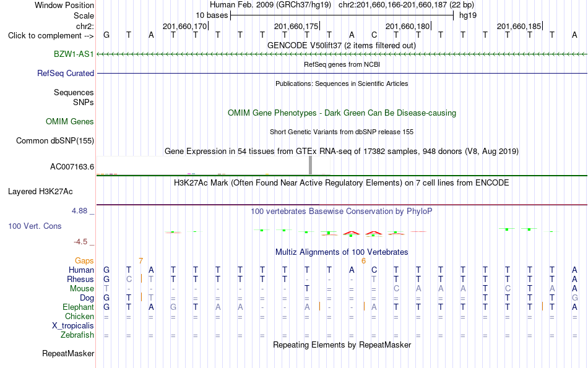Open 'Short Genetic Variants from dbSNP release 155' title
This screenshot has width=588, height=368.
(342, 132)
